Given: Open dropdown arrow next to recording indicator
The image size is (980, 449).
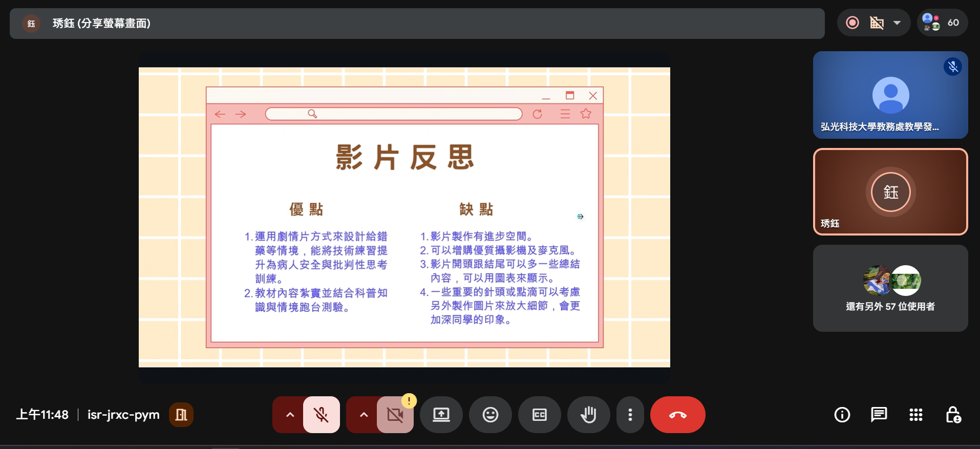Looking at the screenshot, I should (897, 23).
